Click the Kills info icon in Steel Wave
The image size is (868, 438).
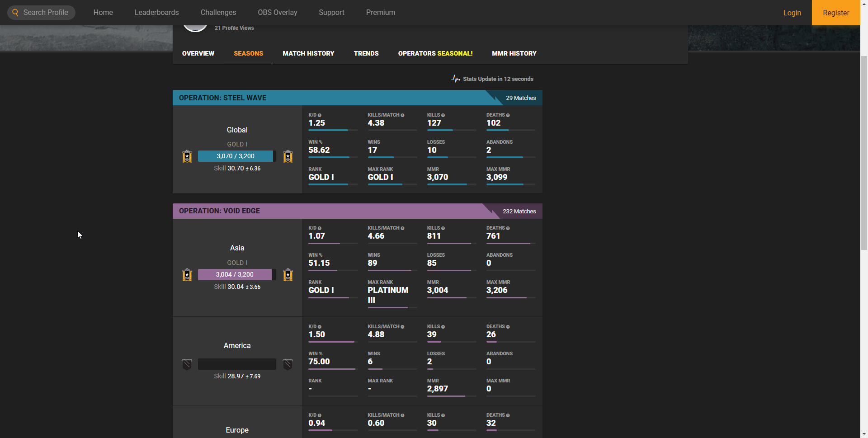443,115
